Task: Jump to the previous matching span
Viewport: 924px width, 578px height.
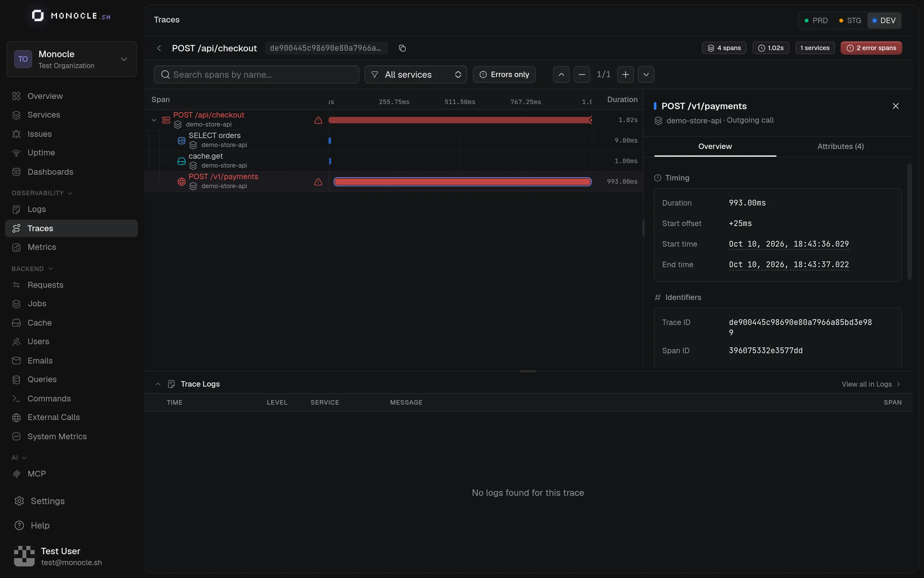Action: [x=561, y=74]
